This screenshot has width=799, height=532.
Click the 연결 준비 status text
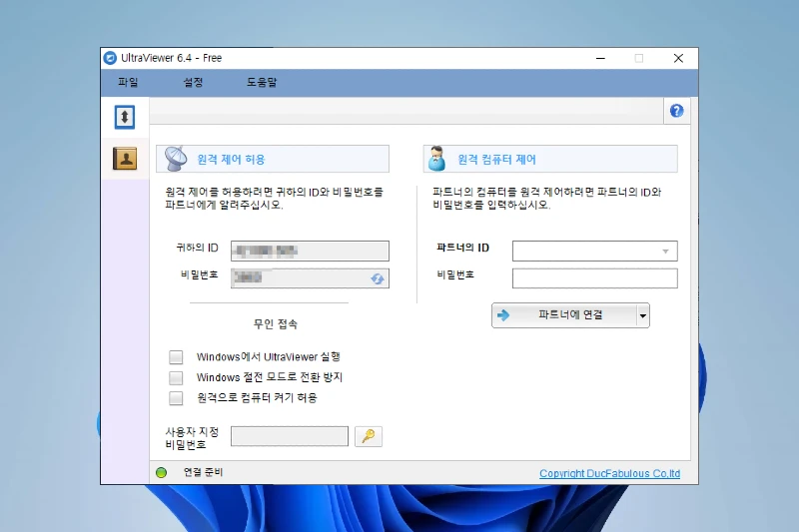203,472
